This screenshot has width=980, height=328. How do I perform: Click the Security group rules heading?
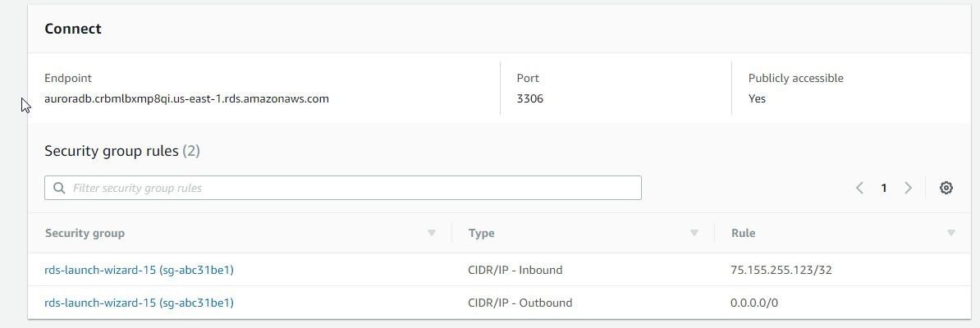[121, 151]
